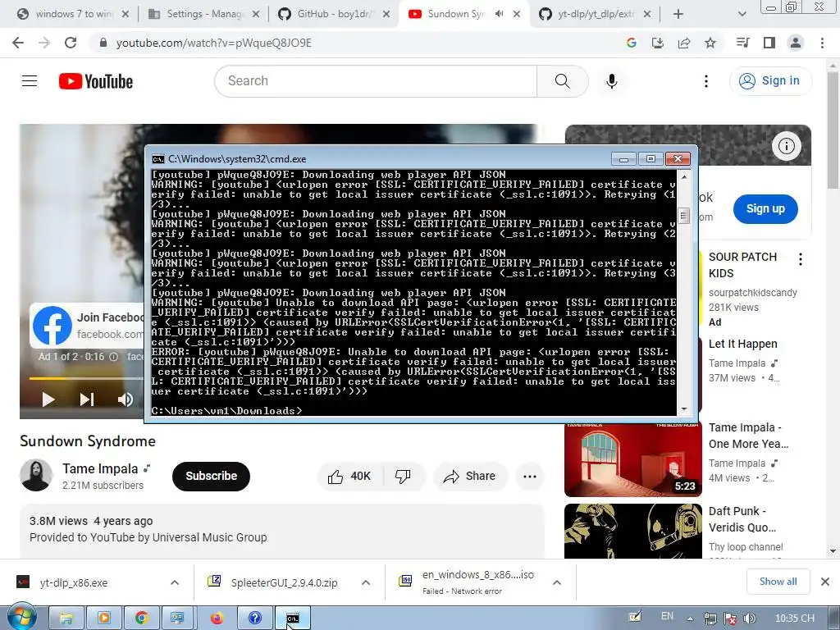This screenshot has height=630, width=840.
Task: Click Google icon in address bar
Action: coord(631,43)
